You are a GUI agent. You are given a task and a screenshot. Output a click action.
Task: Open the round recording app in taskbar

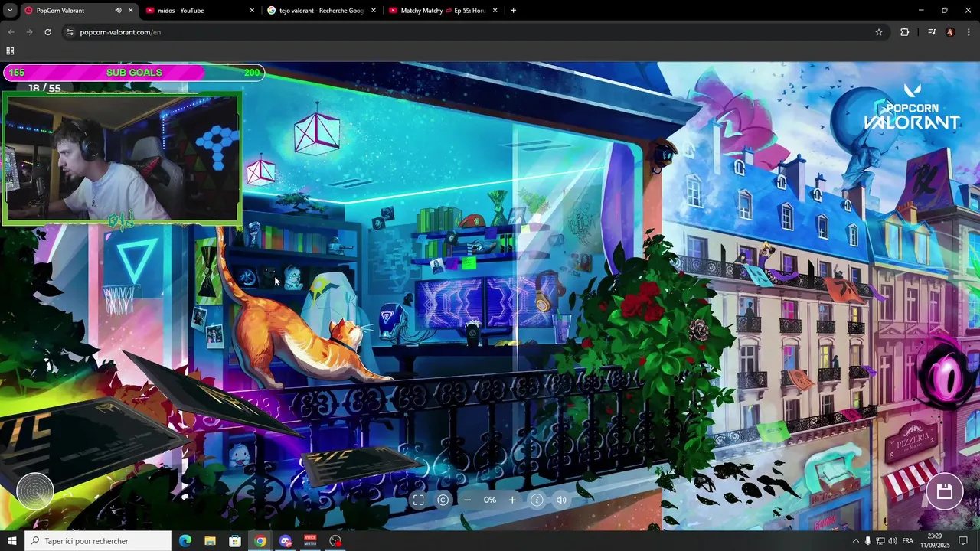coord(335,541)
